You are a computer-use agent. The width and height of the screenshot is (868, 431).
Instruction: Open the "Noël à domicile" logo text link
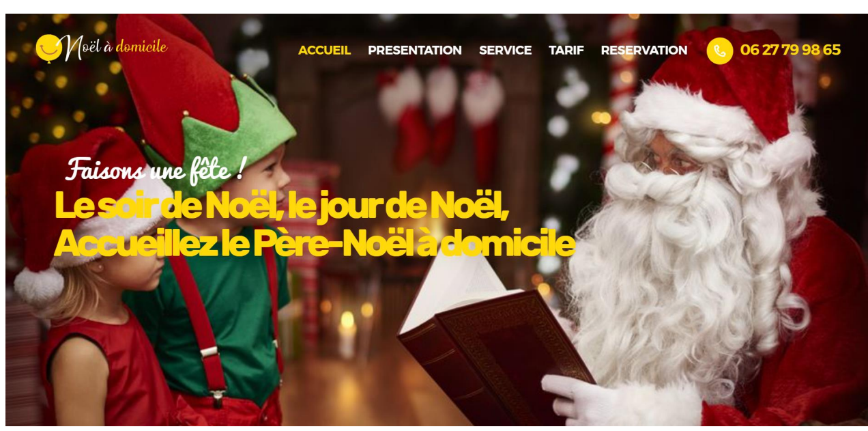[x=115, y=47]
